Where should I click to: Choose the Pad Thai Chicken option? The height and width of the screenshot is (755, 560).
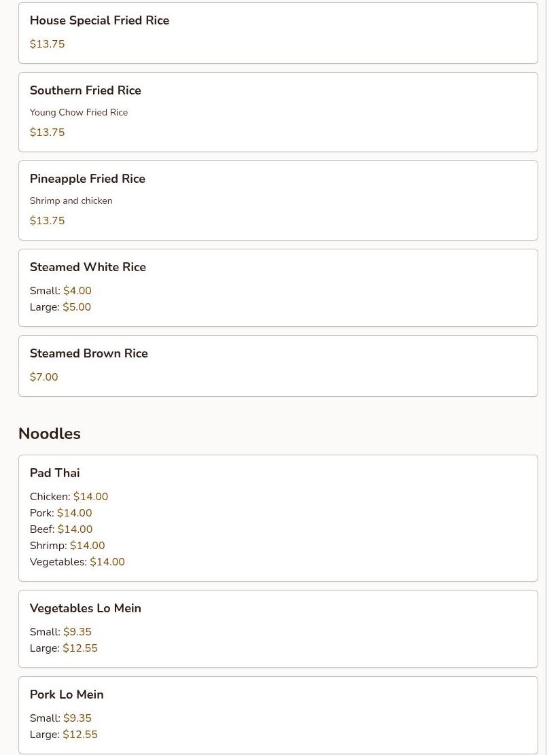(69, 497)
